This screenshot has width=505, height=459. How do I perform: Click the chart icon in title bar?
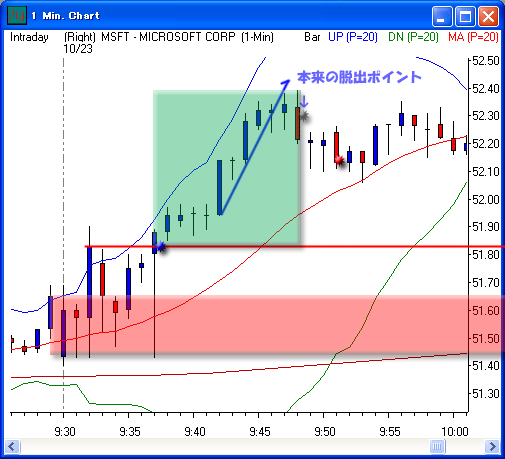(x=17, y=15)
